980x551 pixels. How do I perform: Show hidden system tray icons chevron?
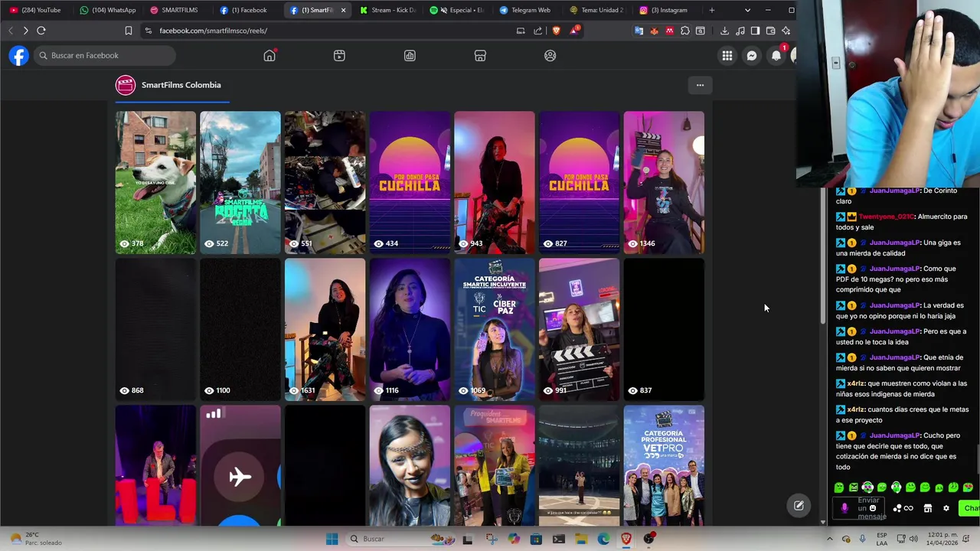pyautogui.click(x=829, y=539)
